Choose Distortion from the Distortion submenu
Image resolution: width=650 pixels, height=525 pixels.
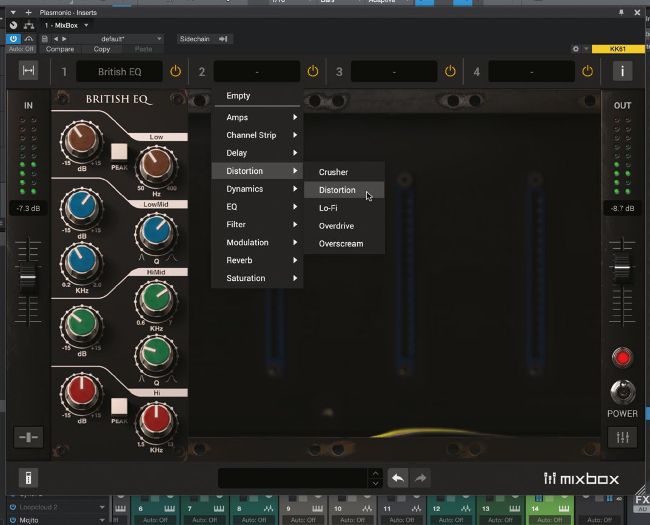point(344,190)
